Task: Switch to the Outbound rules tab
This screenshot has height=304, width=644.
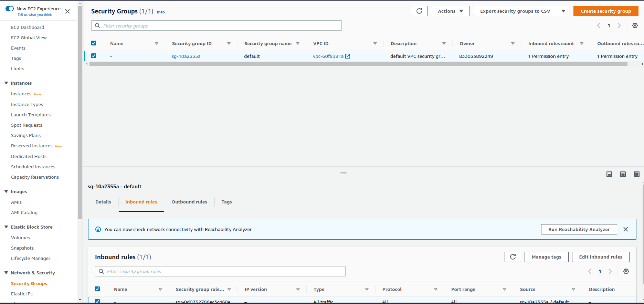Action: pos(189,202)
